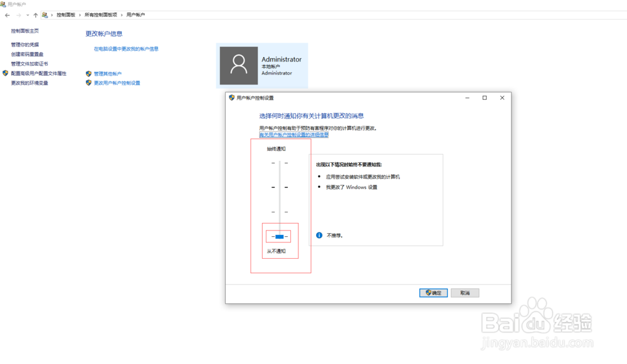
Task: Open 配置高级用户配置文件属性 link
Action: (x=39, y=73)
